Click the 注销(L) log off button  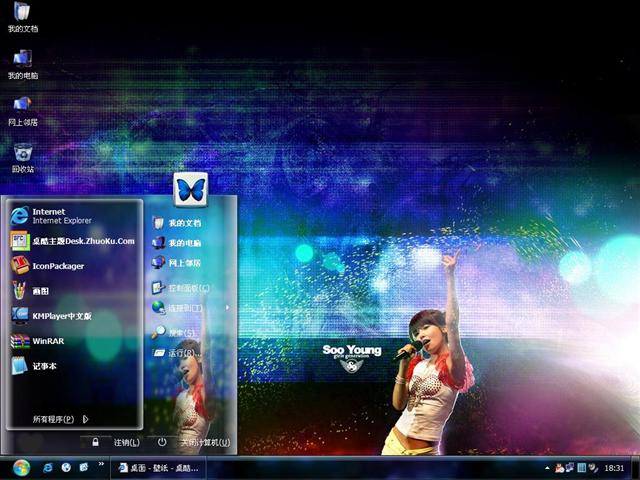coord(127,442)
